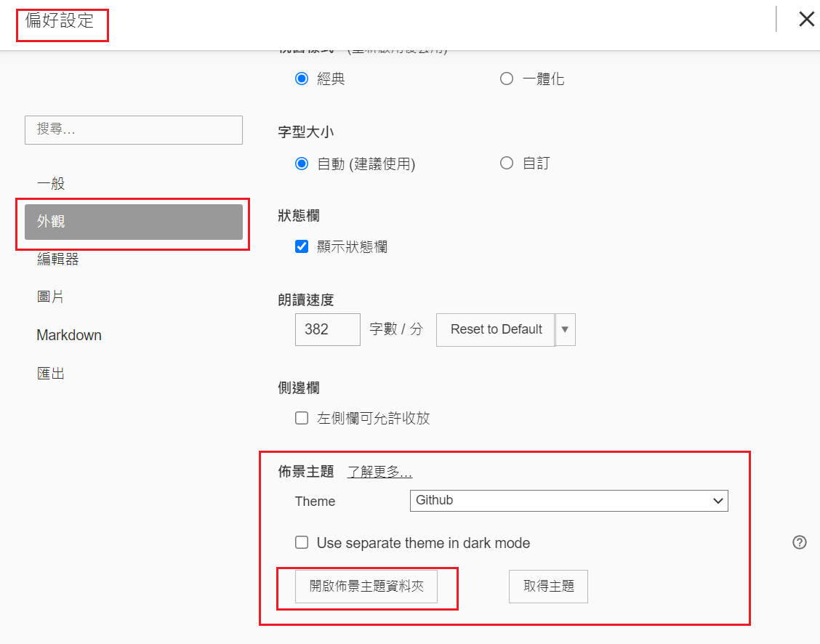
Task: Open the Theme dropdown showing Github
Action: (568, 501)
